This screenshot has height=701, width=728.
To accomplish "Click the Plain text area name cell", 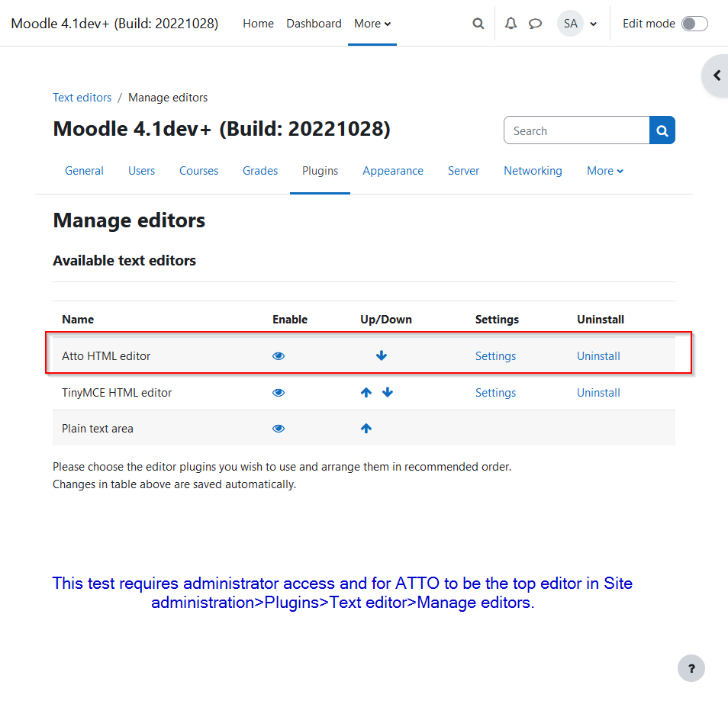I will tap(98, 429).
